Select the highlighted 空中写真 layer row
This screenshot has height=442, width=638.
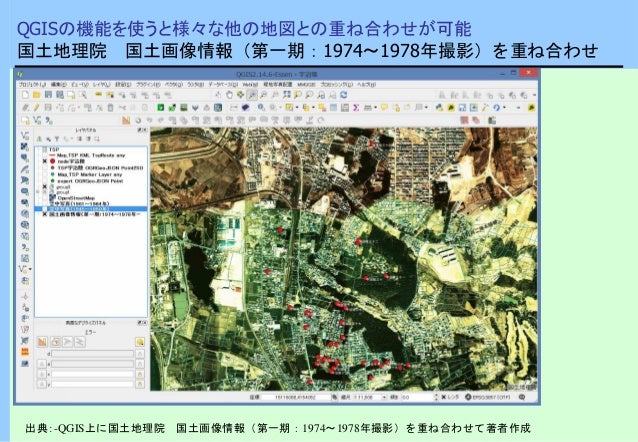click(x=91, y=209)
